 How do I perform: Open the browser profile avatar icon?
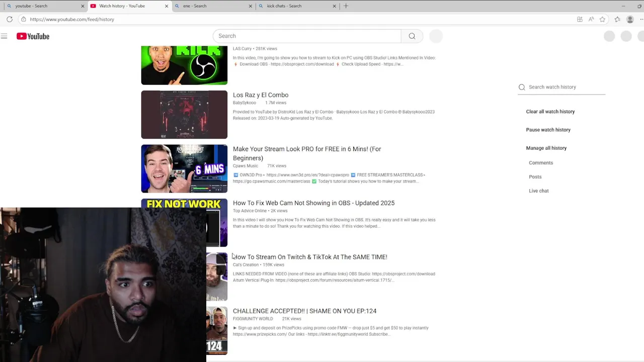(630, 19)
